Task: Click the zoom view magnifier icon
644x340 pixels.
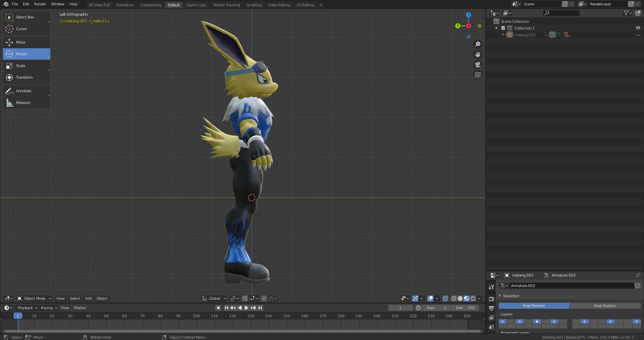Action: [478, 44]
